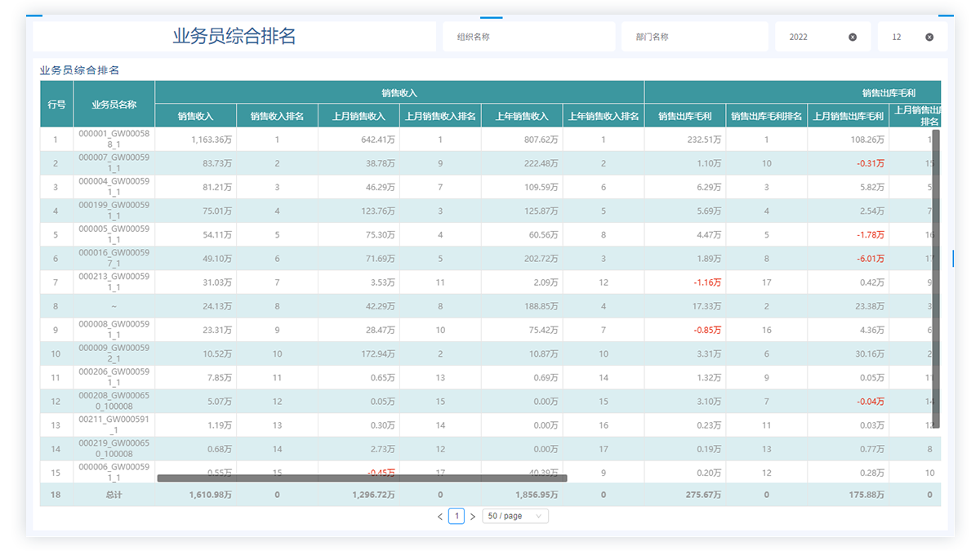Open the 部门名称 filter field
The image size is (980, 551).
pyautogui.click(x=694, y=37)
